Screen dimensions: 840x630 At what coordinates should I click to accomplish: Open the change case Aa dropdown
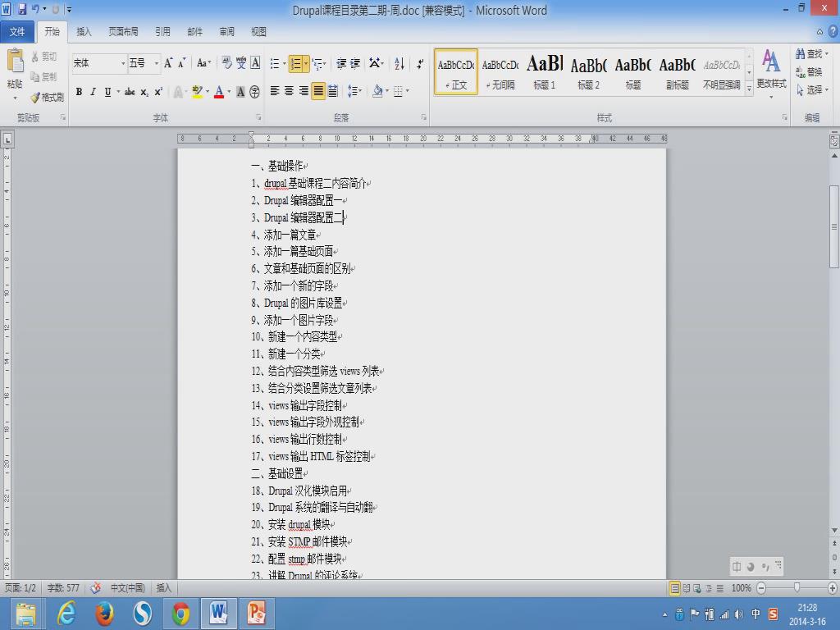(203, 63)
